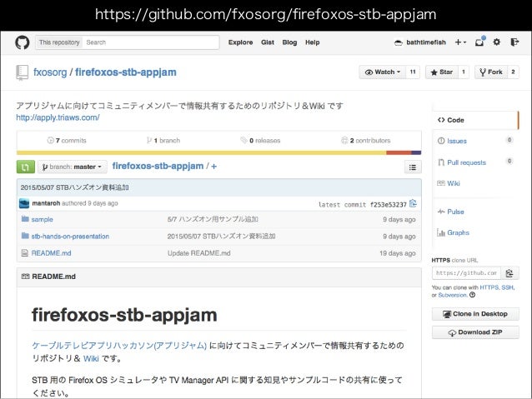Screen dimensions: 532x399
Task: Click the GitHub Octocat logo
Action: pyautogui.click(x=23, y=42)
